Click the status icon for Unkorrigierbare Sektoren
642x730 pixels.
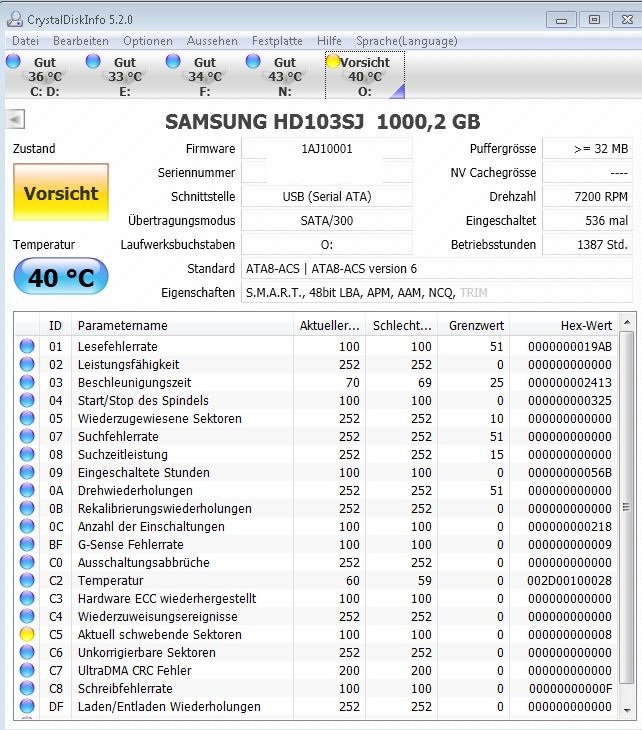click(x=27, y=652)
